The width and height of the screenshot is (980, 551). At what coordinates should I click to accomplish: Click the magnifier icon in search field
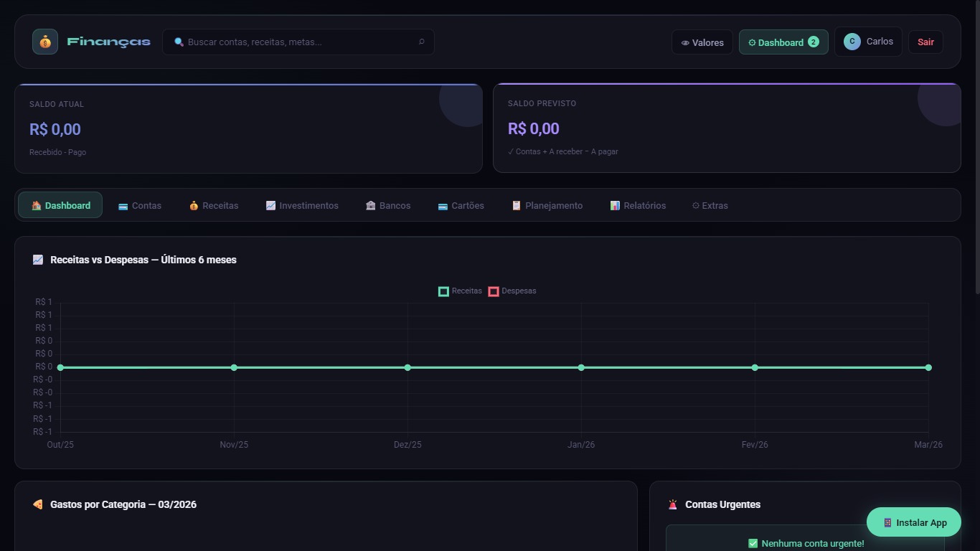[x=179, y=42]
